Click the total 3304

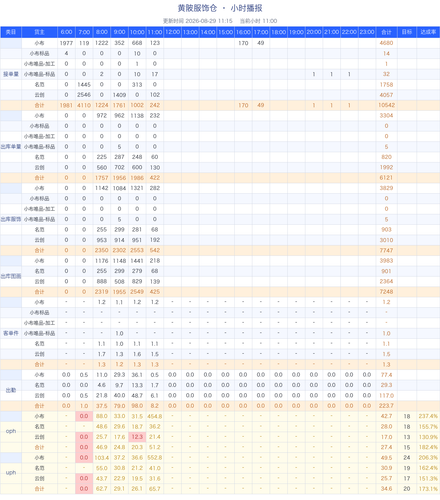386,116
